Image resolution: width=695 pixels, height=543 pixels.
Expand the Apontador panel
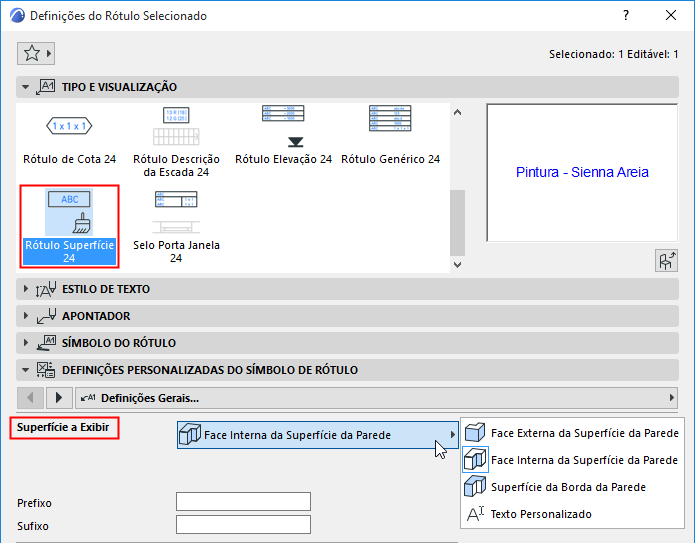coord(26,316)
